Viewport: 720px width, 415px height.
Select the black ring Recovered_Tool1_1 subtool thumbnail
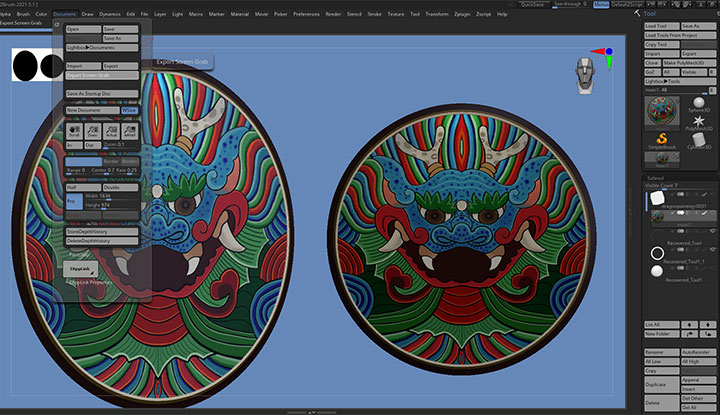tap(657, 253)
